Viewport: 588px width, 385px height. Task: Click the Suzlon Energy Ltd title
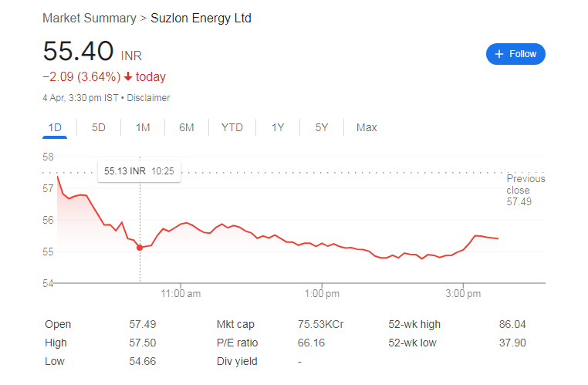click(x=201, y=18)
